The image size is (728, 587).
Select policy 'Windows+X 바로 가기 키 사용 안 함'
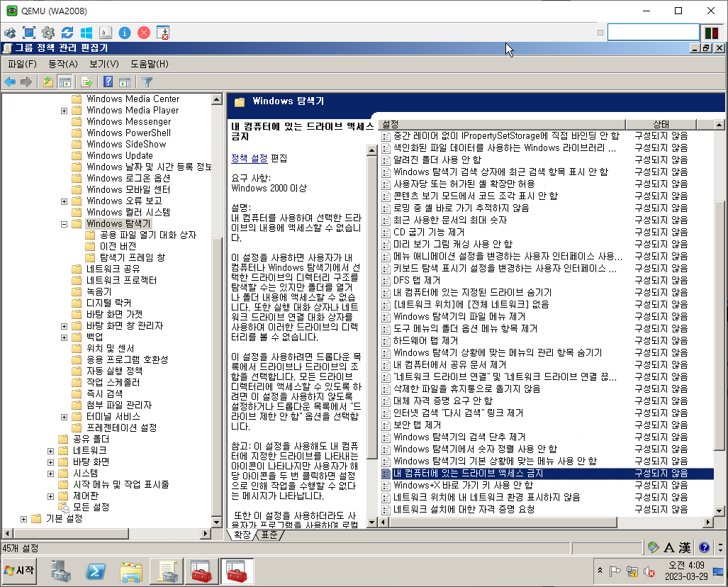tap(463, 485)
